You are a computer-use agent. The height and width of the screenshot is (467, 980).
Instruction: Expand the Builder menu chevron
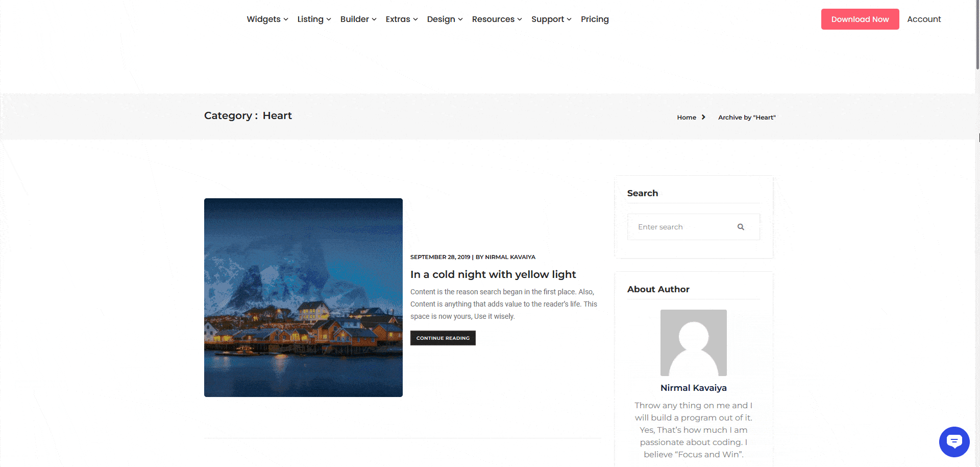tap(374, 19)
